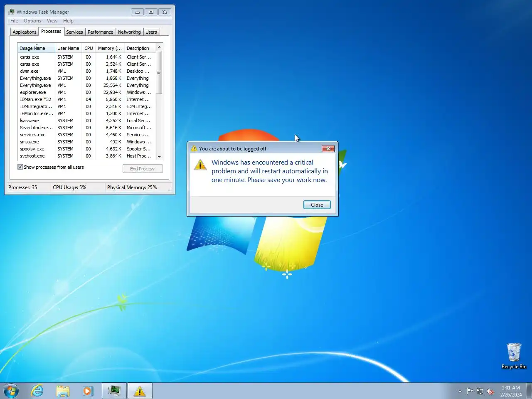Switch to the Performance tab
The height and width of the screenshot is (399, 532).
click(x=100, y=32)
